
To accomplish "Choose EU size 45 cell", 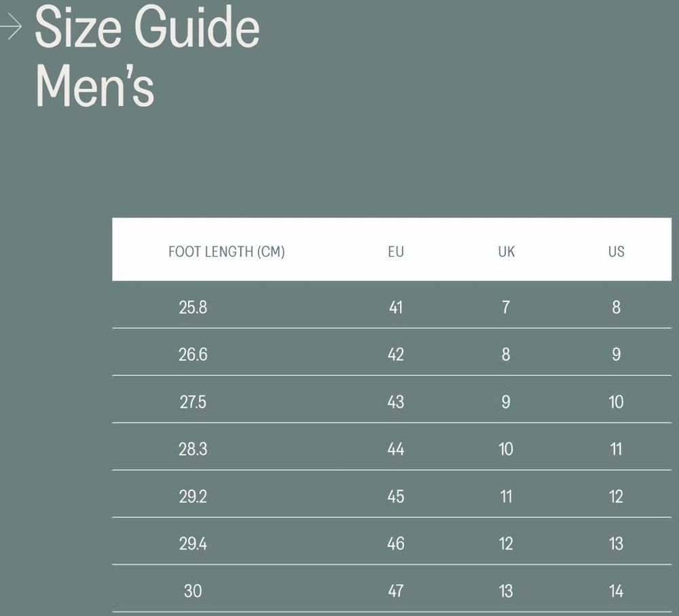I will tap(396, 496).
